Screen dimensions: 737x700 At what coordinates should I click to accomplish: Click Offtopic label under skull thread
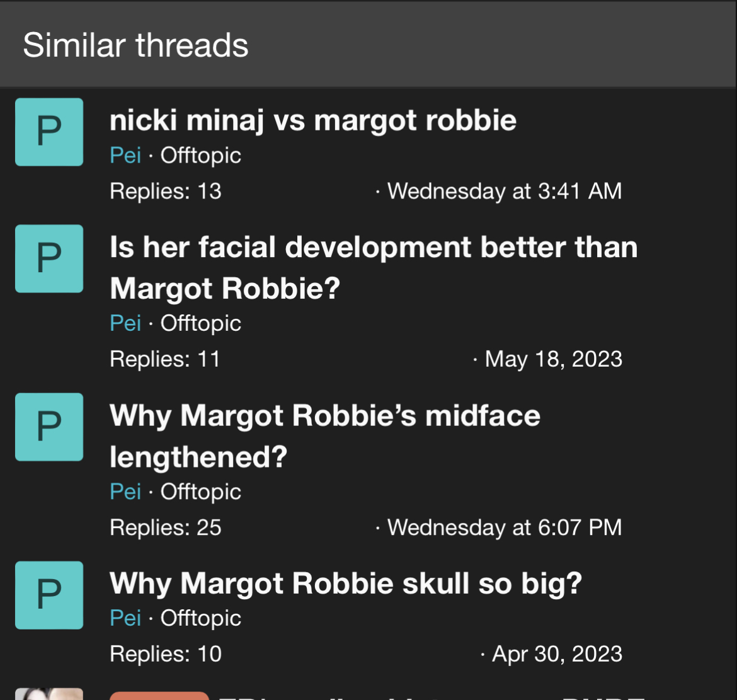click(201, 617)
